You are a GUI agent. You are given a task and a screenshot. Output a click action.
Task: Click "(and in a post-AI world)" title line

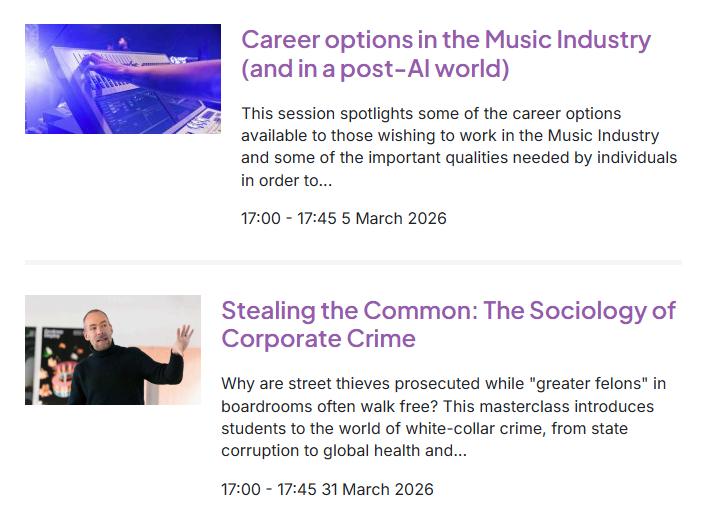pos(375,69)
